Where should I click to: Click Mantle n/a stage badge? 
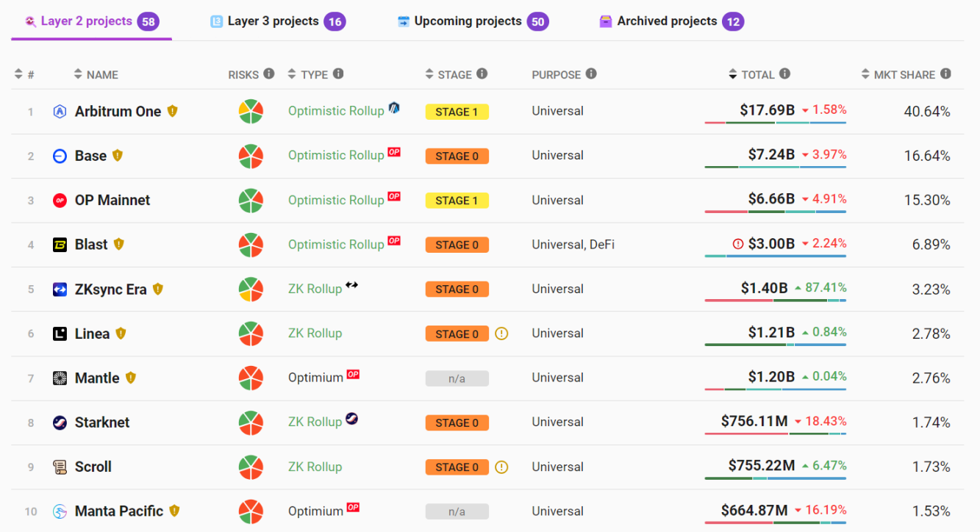coord(457,378)
